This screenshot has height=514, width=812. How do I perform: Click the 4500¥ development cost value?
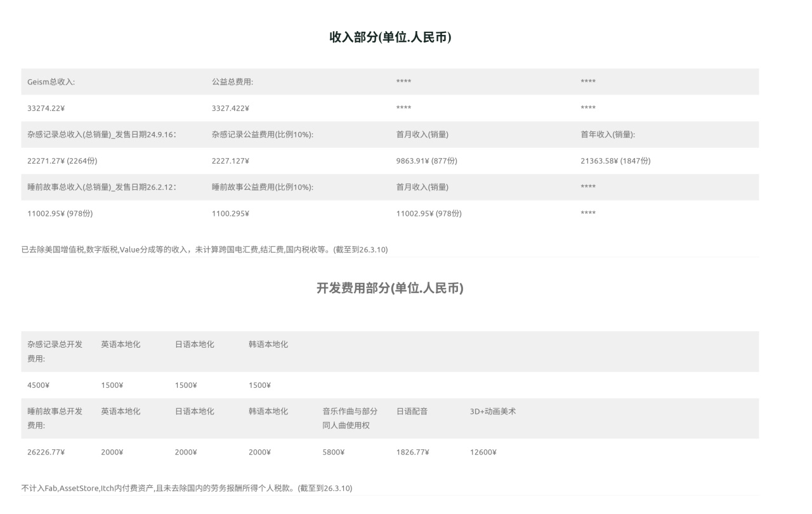(x=38, y=386)
